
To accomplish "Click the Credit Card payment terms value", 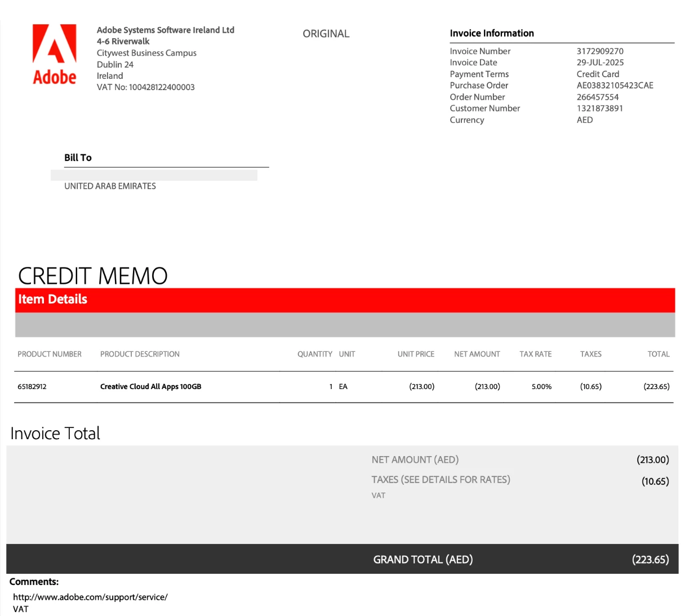I will [x=598, y=74].
